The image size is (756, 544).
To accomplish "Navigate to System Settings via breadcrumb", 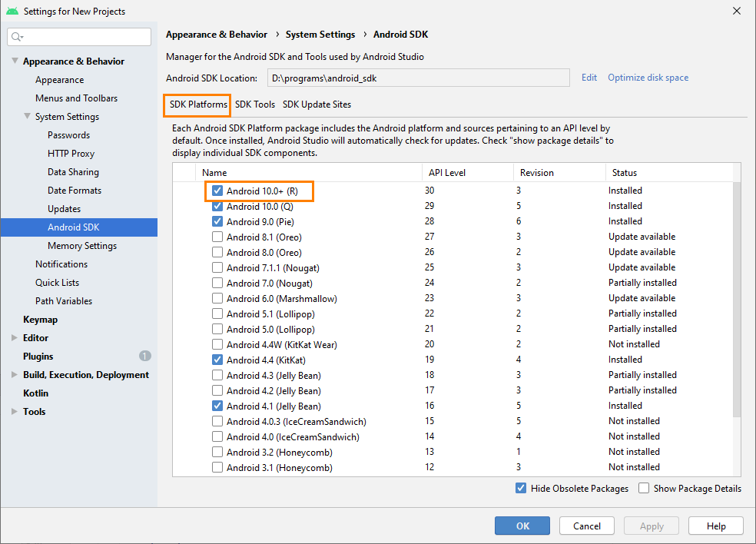I will click(320, 34).
